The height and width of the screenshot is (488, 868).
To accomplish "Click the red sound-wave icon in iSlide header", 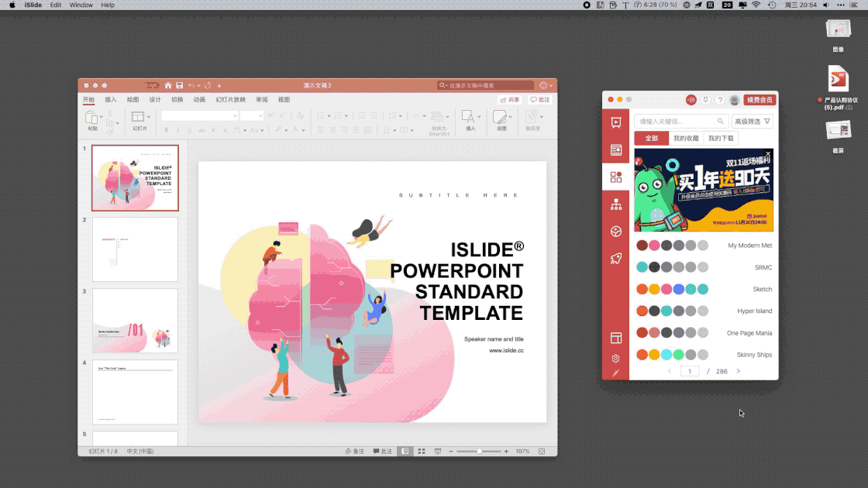I will (691, 100).
